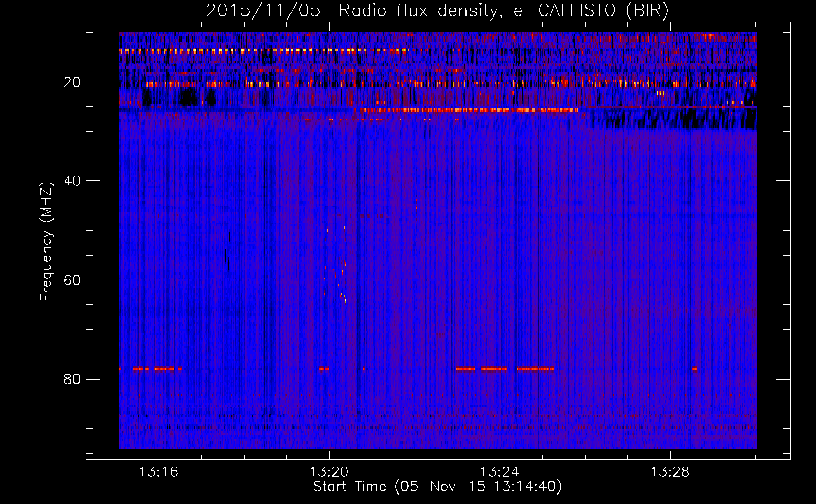The height and width of the screenshot is (504, 816).
Task: Click the 20 MHz frequency tick label
Action: tap(73, 82)
